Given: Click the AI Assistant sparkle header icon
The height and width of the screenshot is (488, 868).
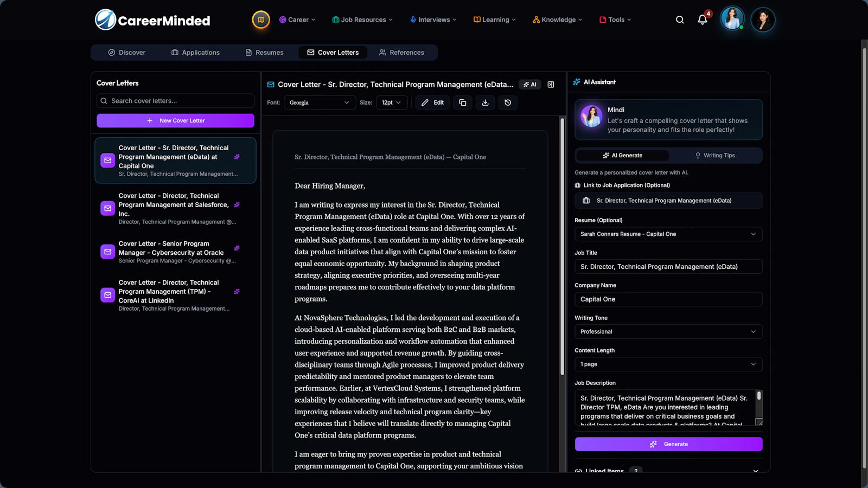Looking at the screenshot, I should click(577, 82).
